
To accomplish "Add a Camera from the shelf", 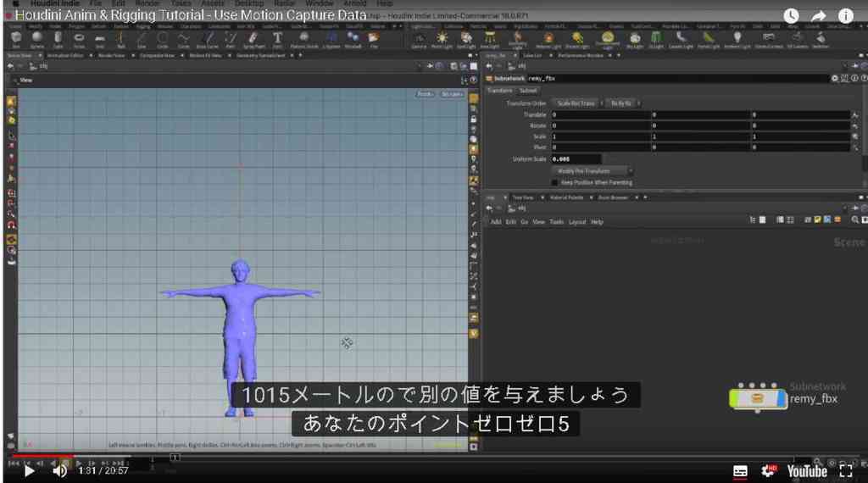I will click(x=419, y=39).
